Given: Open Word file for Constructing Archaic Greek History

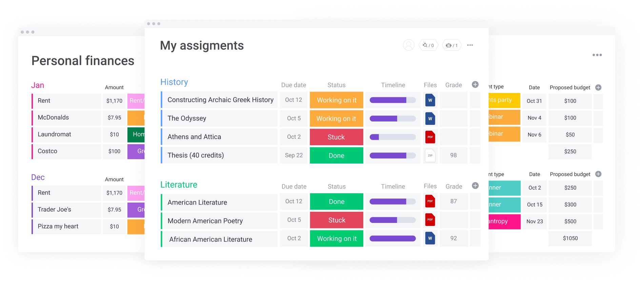Looking at the screenshot, I should click(430, 100).
